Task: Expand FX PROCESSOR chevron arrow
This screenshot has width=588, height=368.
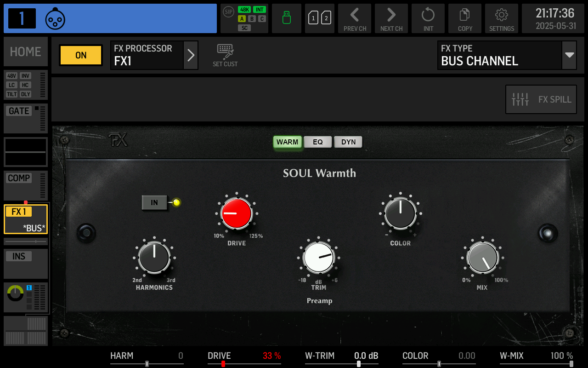Action: tap(191, 55)
